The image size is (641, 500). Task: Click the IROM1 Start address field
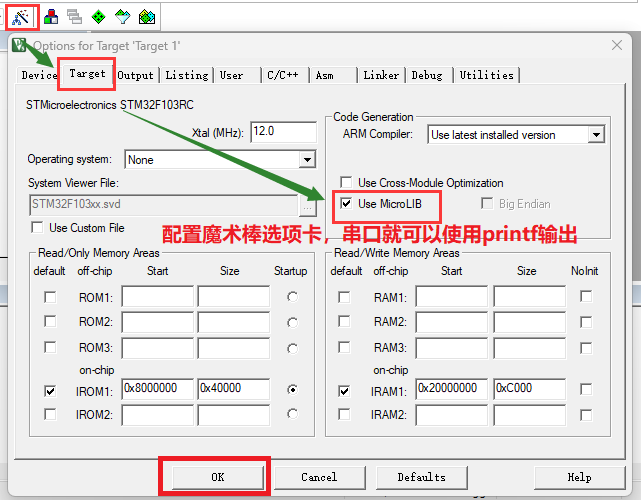coord(157,388)
